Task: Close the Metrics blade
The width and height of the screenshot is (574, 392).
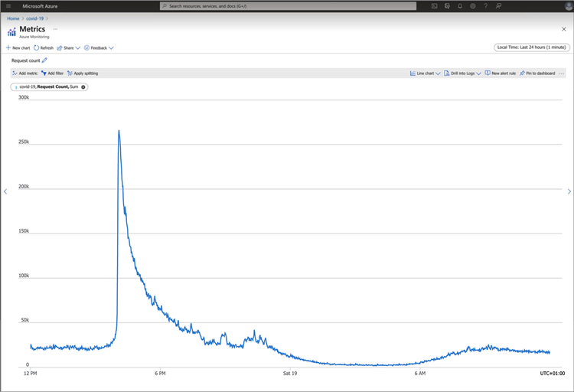Action: 564,29
